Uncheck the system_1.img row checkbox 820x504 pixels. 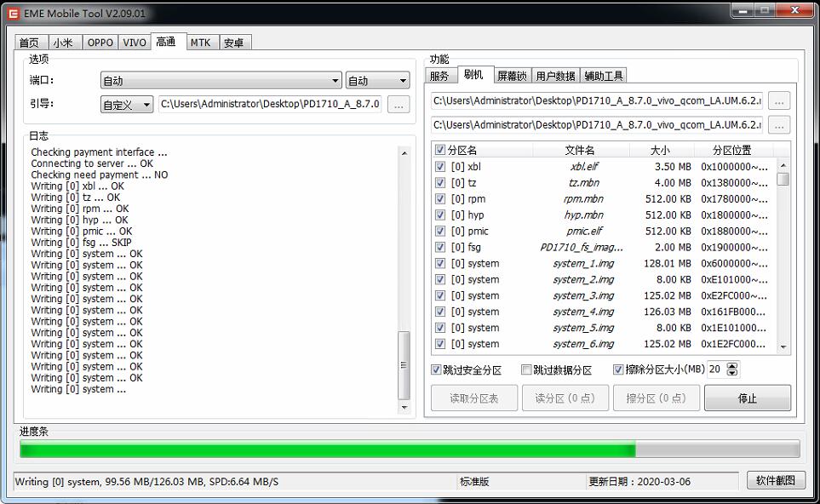[x=440, y=264]
